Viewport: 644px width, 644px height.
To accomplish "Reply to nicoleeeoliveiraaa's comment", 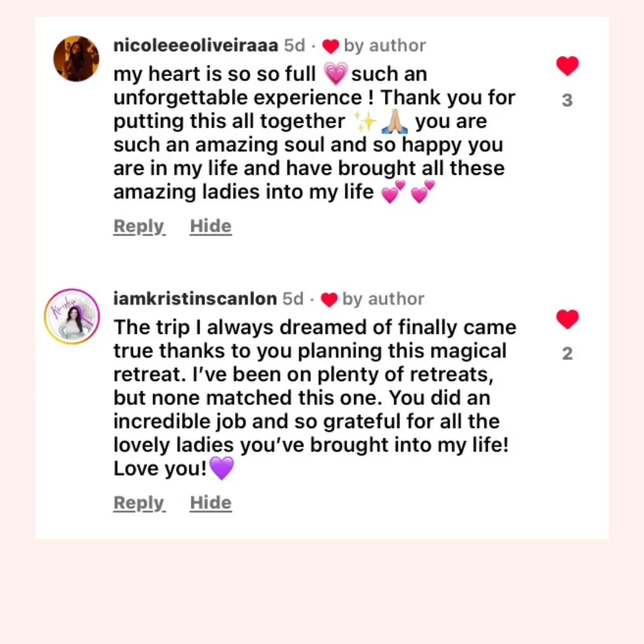I will click(138, 227).
